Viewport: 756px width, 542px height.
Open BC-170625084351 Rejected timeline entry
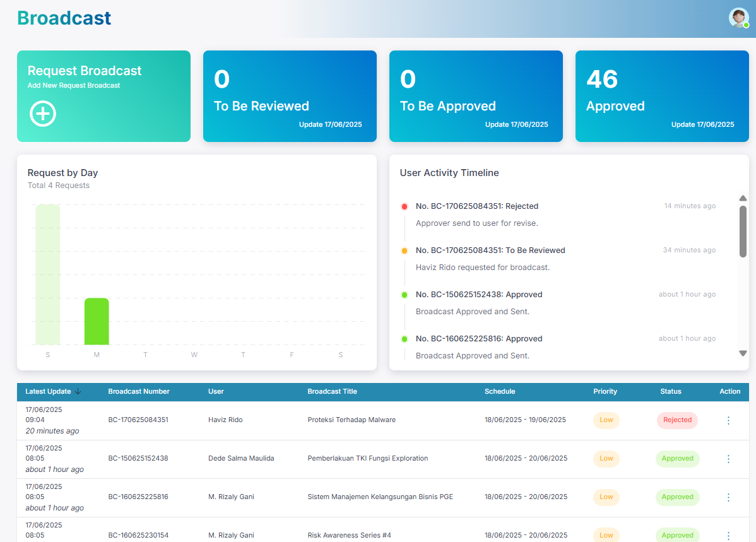click(x=476, y=206)
